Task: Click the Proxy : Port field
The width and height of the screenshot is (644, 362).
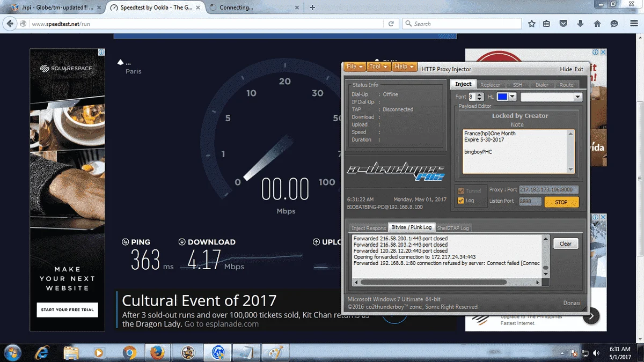Action: [x=549, y=190]
